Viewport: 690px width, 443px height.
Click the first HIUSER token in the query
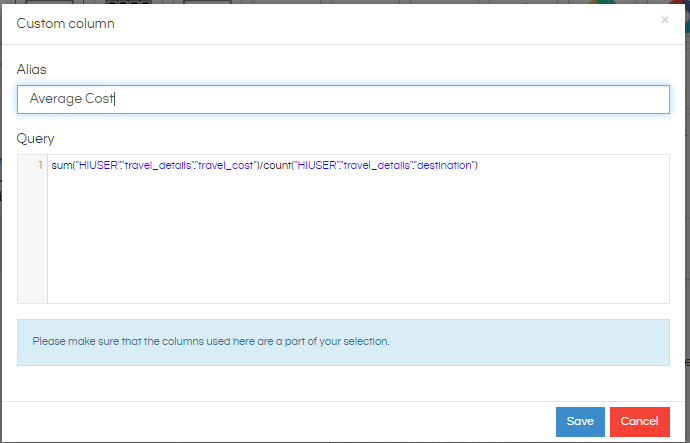coord(98,165)
